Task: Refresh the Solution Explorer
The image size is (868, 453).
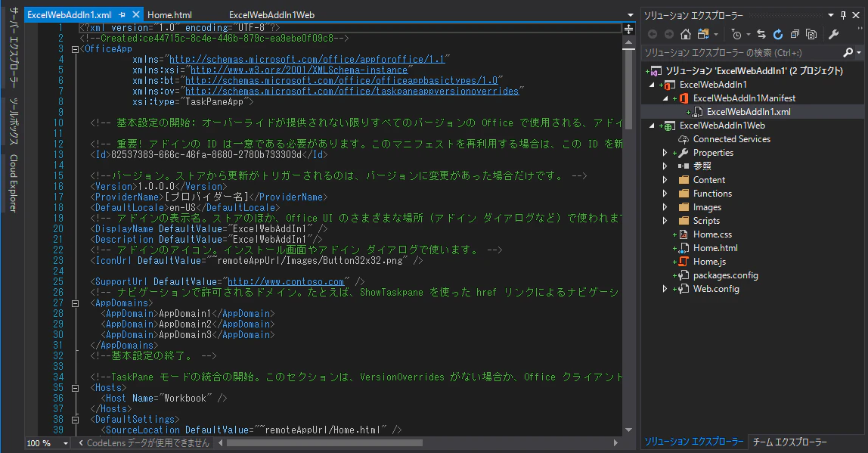Action: (x=778, y=34)
